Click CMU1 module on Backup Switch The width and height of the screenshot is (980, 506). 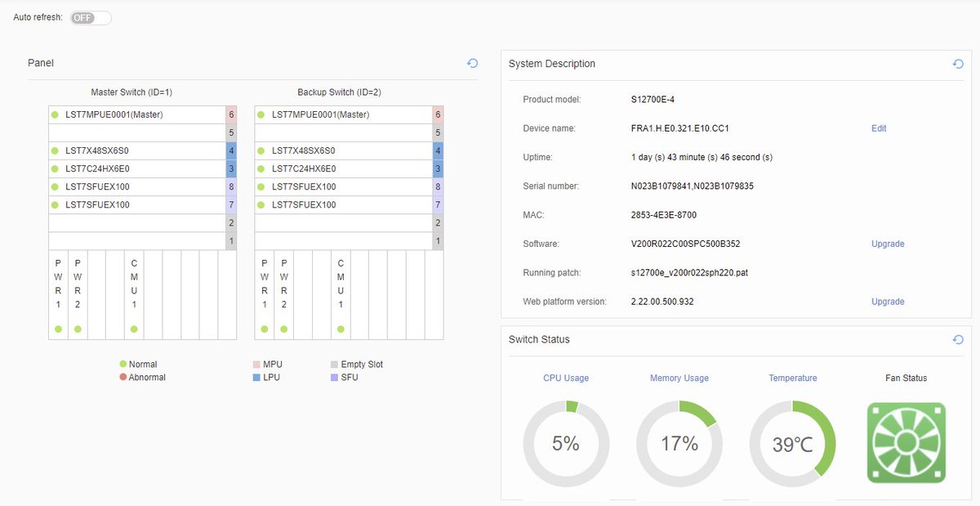pos(341,294)
